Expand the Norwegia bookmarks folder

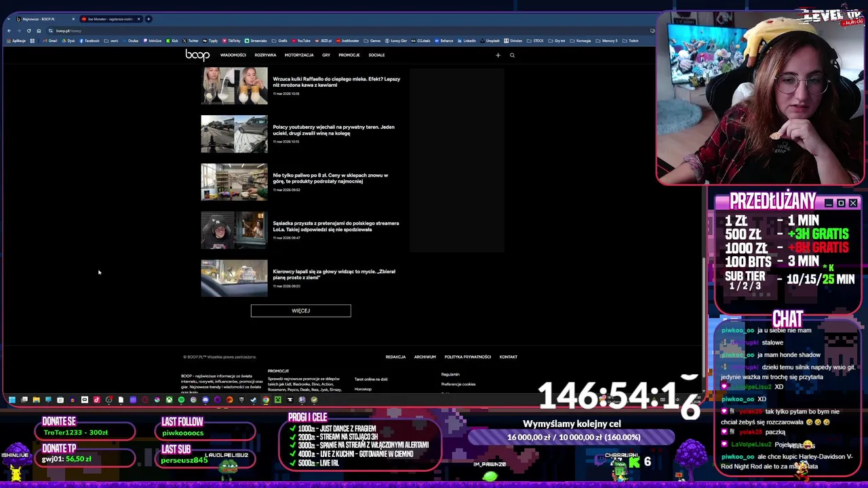pyautogui.click(x=580, y=41)
